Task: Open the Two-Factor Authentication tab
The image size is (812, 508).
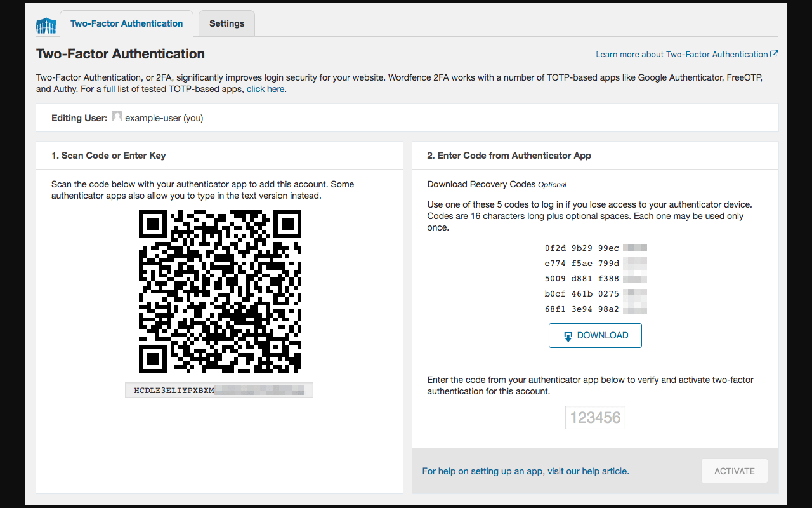Action: coord(127,23)
